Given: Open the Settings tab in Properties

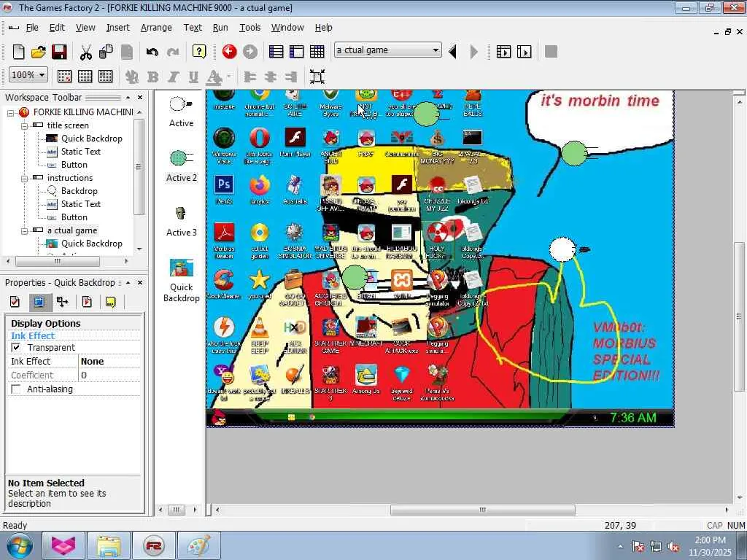Looking at the screenshot, I should pos(15,302).
